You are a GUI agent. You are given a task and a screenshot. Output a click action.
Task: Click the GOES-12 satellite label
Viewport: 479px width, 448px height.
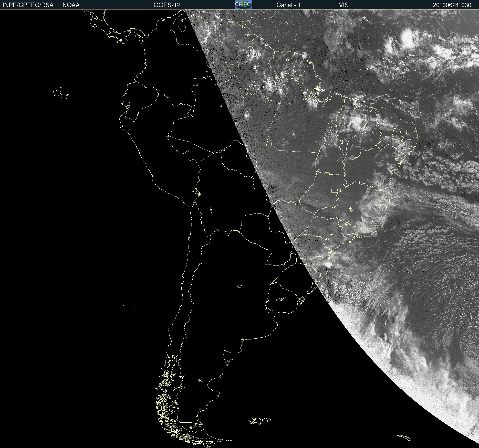coord(167,5)
